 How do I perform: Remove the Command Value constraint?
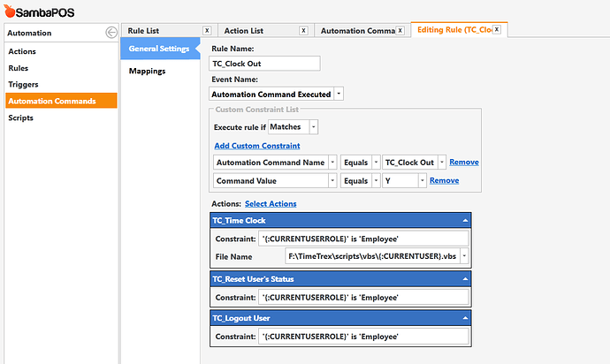pos(445,180)
